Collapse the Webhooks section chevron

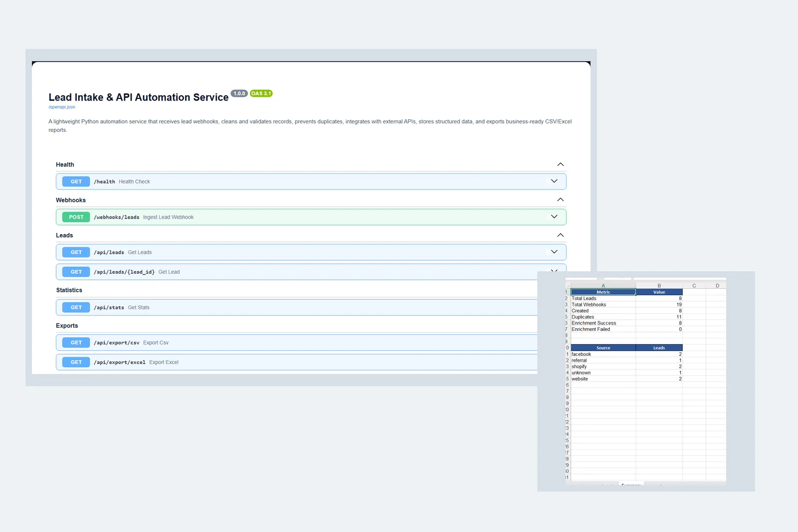pyautogui.click(x=560, y=199)
